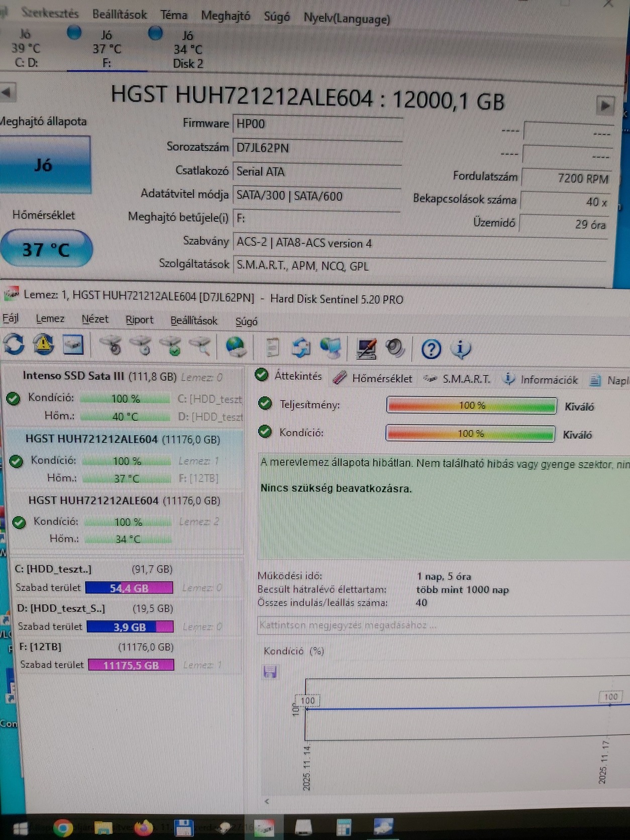Open the calculator icon on the taskbar

coord(344,827)
